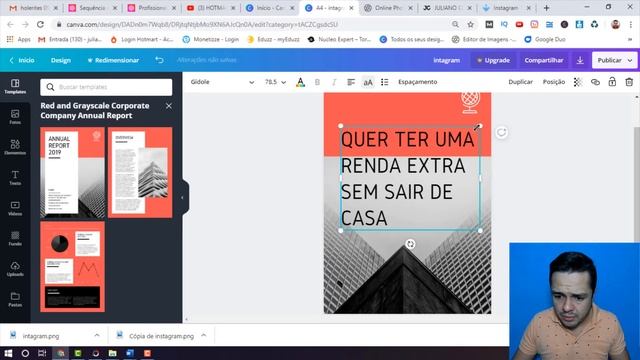640x360 pixels.
Task: Open the Elementos sidebar panel
Action: pos(15,147)
